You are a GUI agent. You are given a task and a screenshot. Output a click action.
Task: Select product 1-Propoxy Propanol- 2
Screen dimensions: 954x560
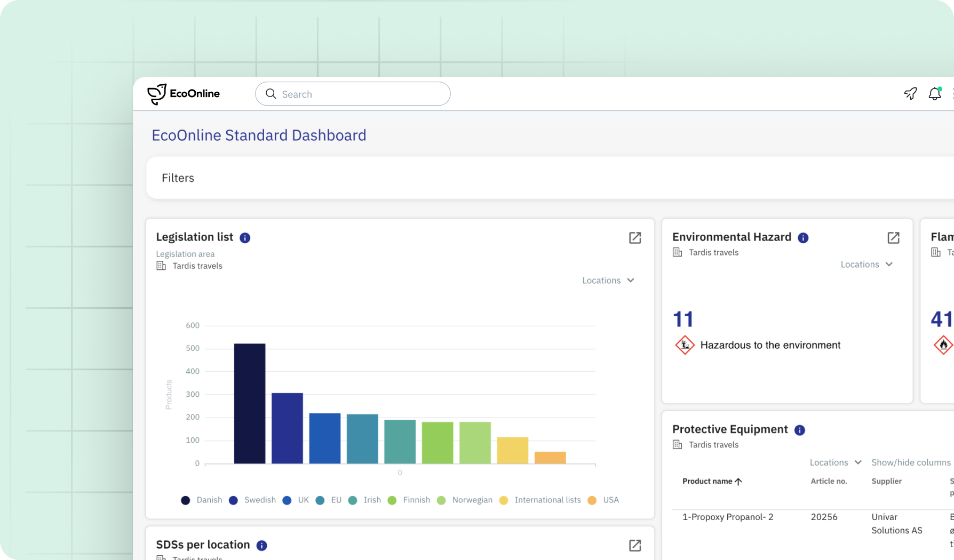[727, 517]
